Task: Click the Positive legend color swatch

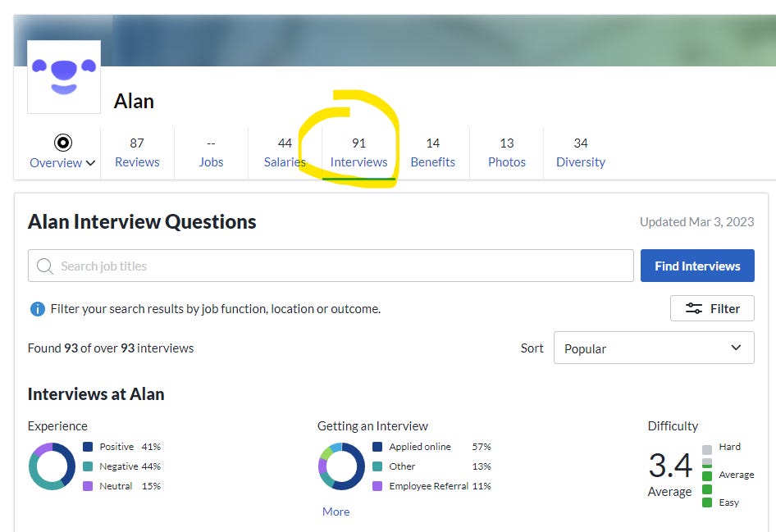Action: [88, 447]
